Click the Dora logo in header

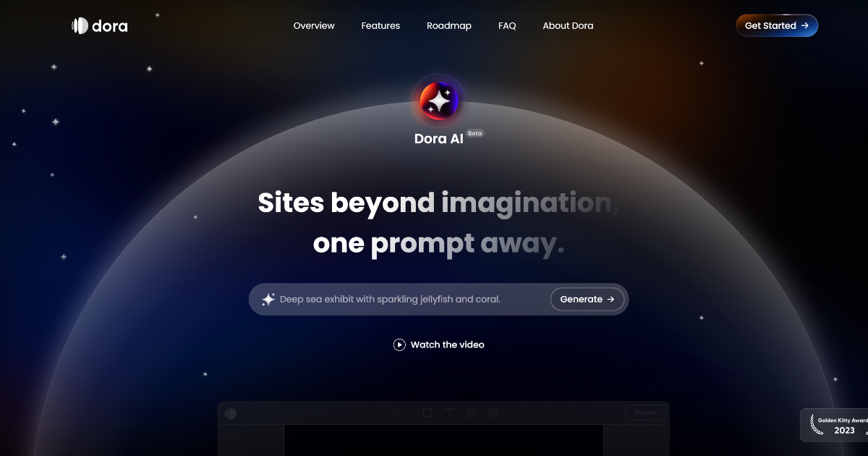click(100, 26)
